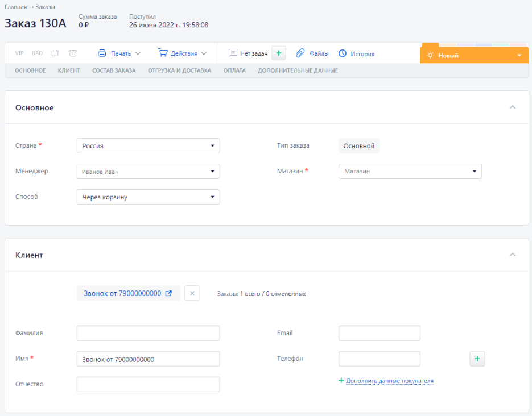Screen dimensions: 532x416
Task: Switch to Отгрузка и доставка tab
Action: click(179, 70)
